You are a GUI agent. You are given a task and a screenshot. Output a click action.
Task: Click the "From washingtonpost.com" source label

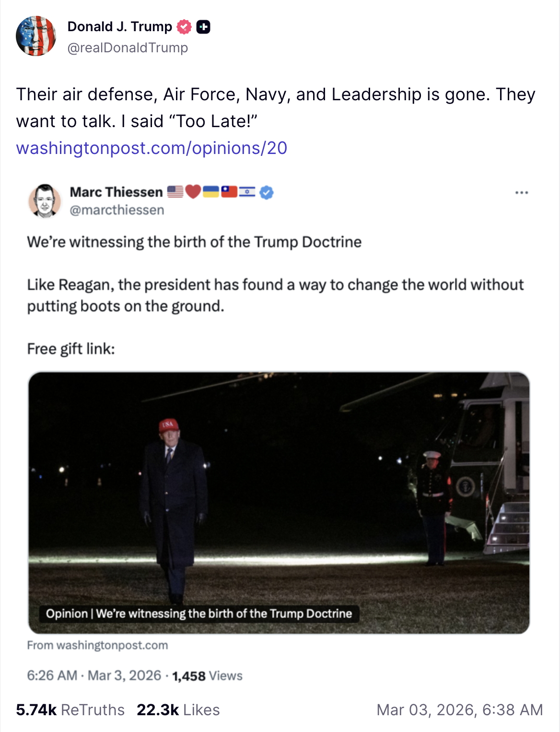97,645
